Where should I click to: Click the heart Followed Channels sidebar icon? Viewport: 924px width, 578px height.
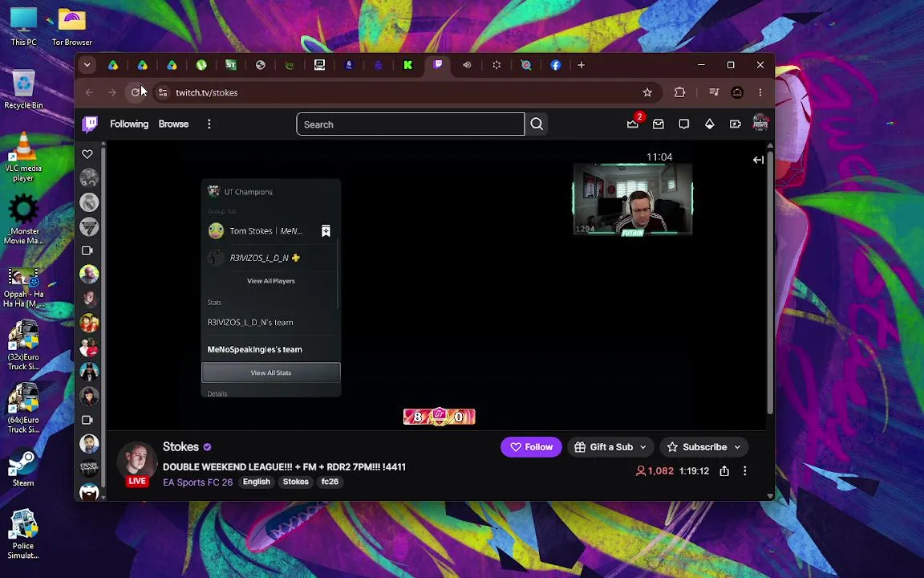[87, 154]
